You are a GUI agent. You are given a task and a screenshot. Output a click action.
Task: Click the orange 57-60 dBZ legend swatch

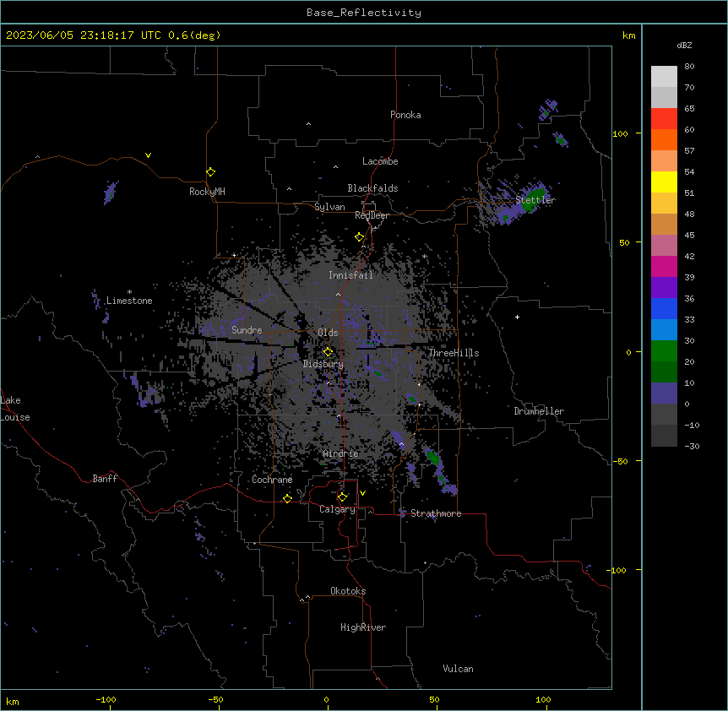click(664, 139)
